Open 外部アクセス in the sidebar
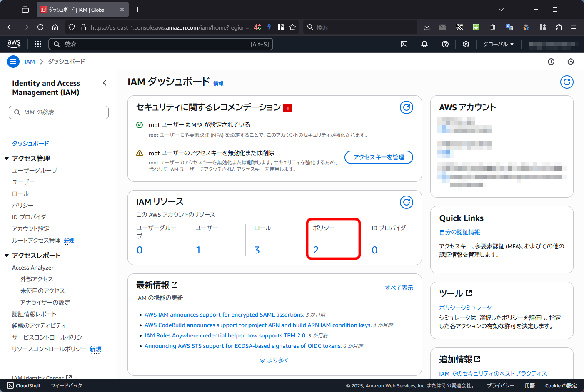Image resolution: width=584 pixels, height=392 pixels. pos(37,279)
